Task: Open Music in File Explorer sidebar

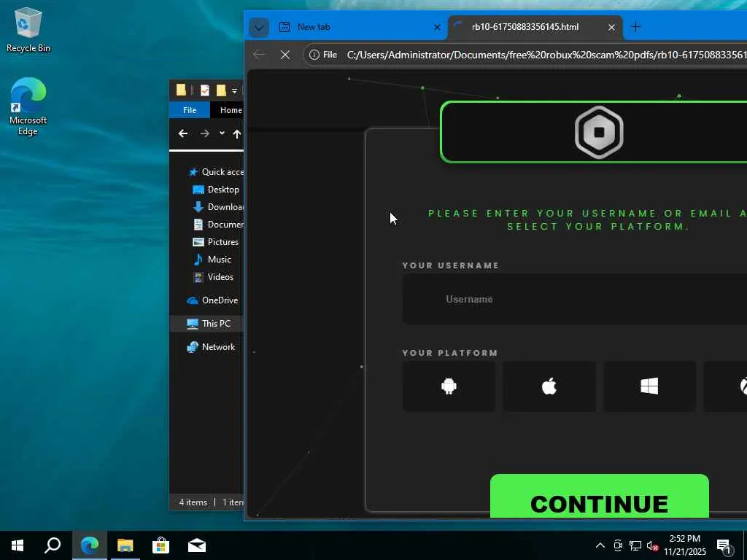Action: point(212,260)
